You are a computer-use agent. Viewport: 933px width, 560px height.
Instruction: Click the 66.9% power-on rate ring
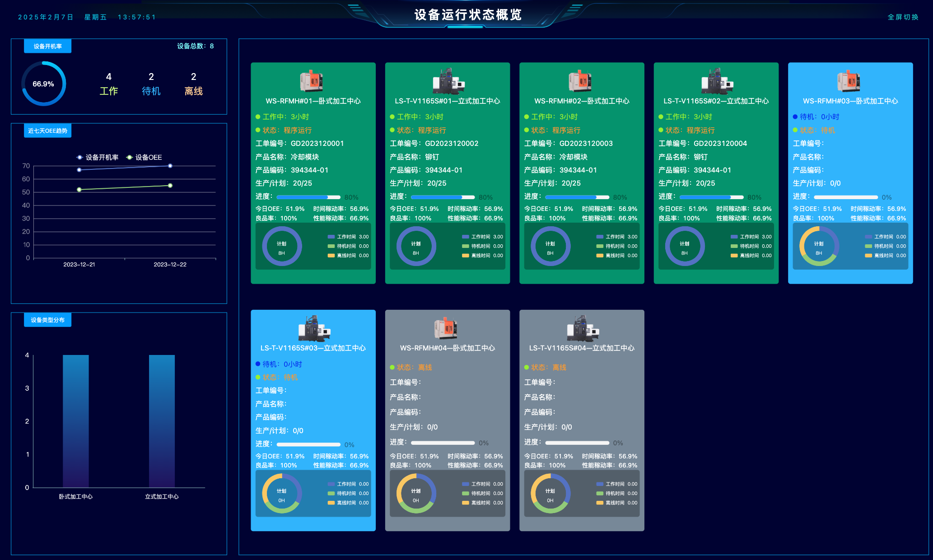pos(43,84)
